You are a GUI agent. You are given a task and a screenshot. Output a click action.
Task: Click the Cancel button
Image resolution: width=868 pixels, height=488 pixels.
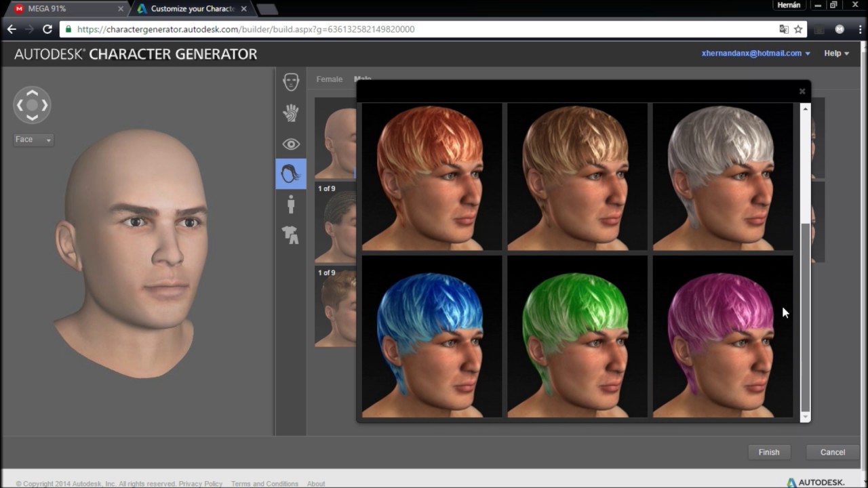[833, 452]
